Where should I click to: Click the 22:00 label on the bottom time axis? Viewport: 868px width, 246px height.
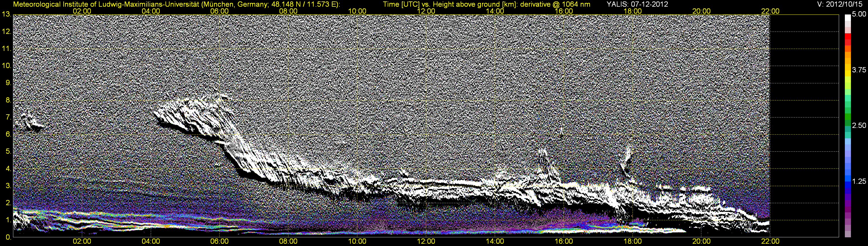(770, 241)
